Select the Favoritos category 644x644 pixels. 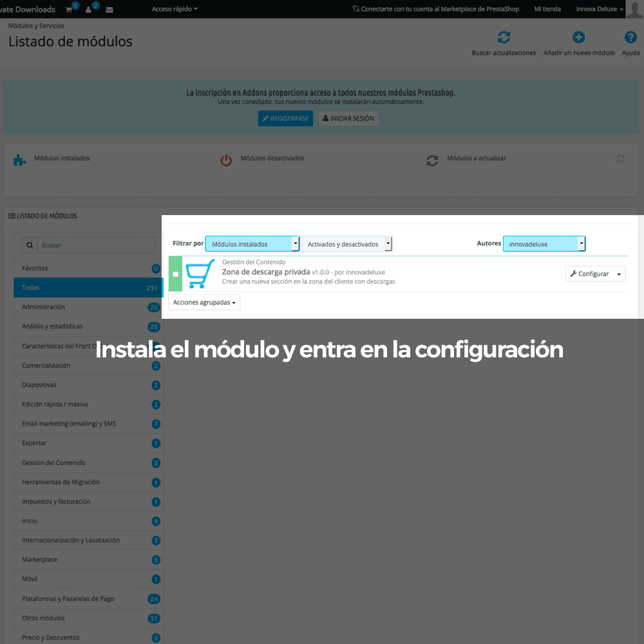click(88, 268)
